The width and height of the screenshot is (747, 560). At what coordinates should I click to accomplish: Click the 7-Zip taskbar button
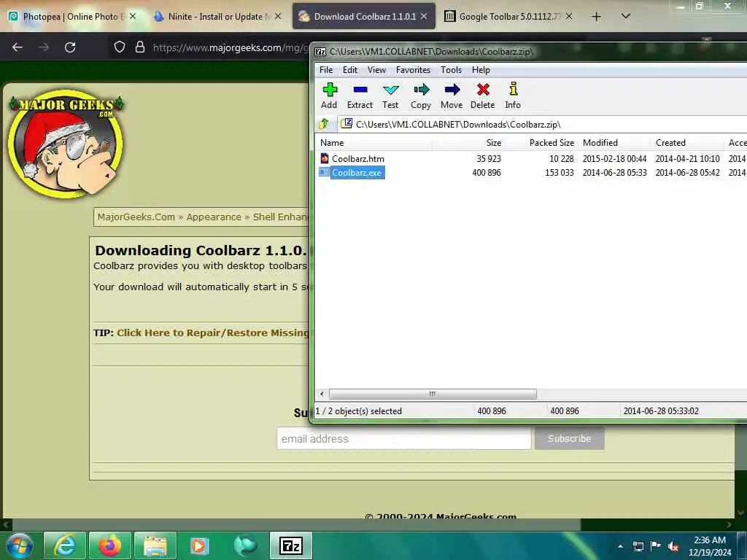click(291, 545)
